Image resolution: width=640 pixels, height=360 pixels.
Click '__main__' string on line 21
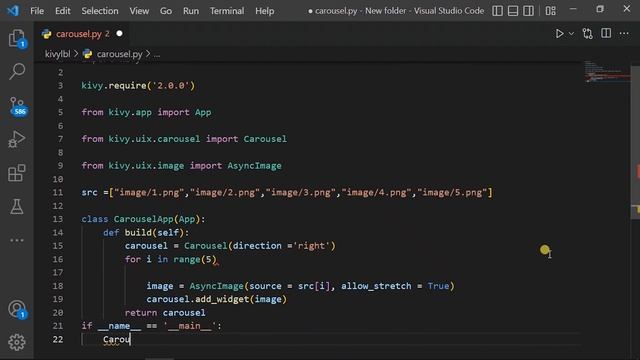pos(189,326)
